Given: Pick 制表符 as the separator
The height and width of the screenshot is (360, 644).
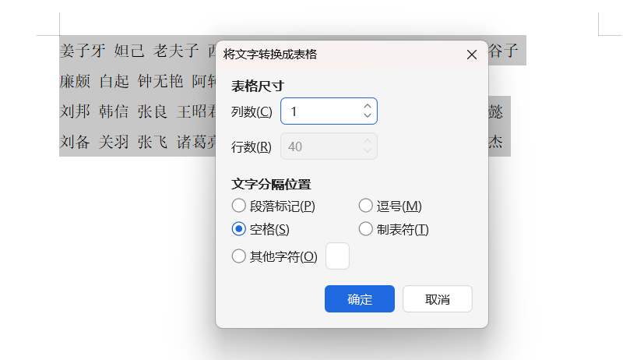Looking at the screenshot, I should click(x=365, y=229).
